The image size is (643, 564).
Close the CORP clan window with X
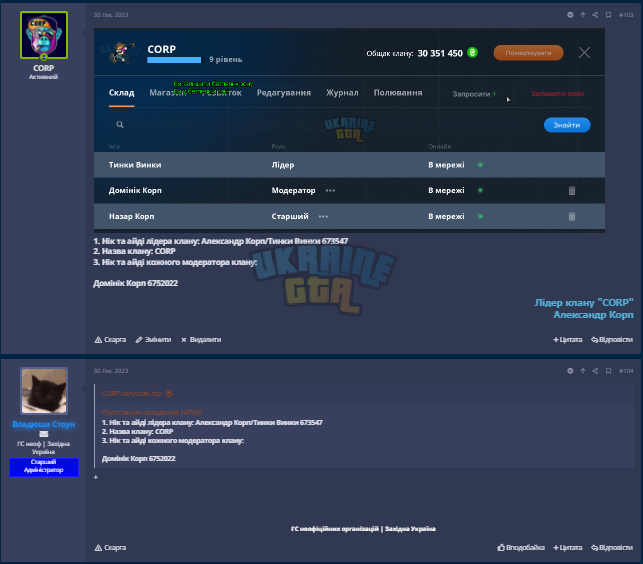coord(584,53)
